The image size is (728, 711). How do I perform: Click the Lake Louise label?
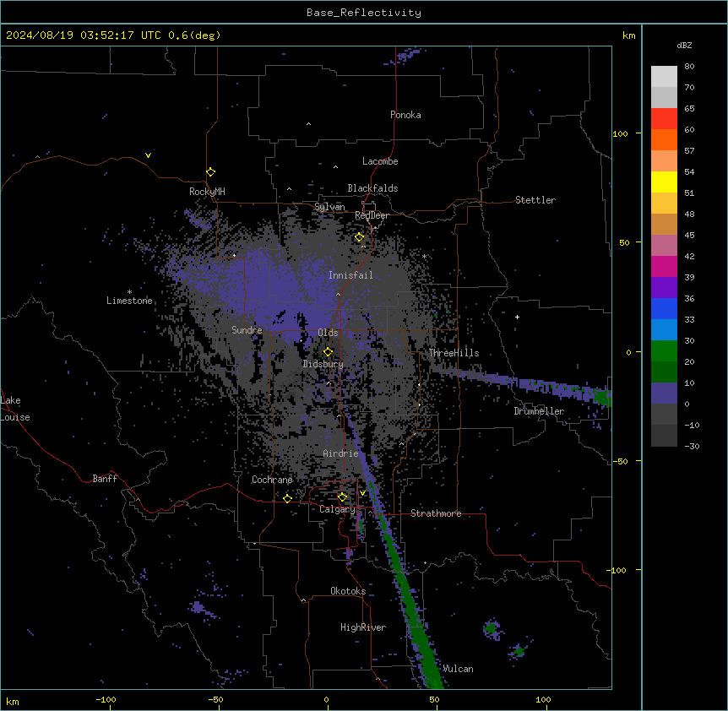pyautogui.click(x=15, y=409)
